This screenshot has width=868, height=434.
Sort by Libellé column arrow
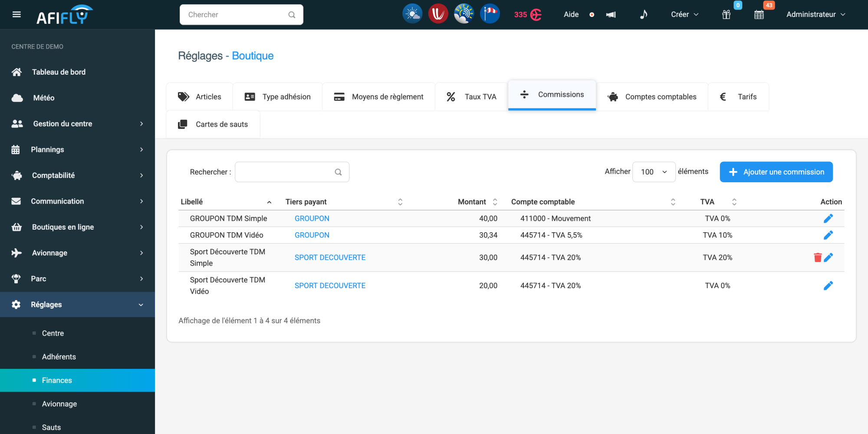point(269,202)
